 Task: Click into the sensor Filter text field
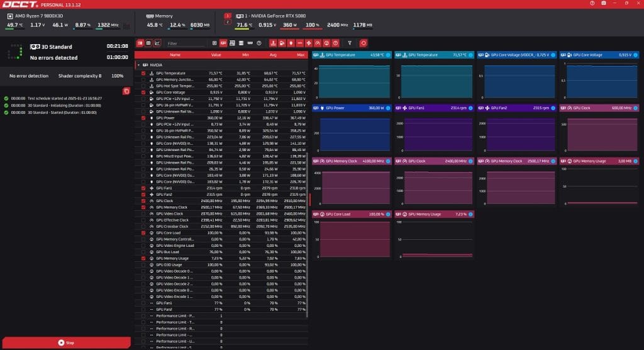click(186, 43)
